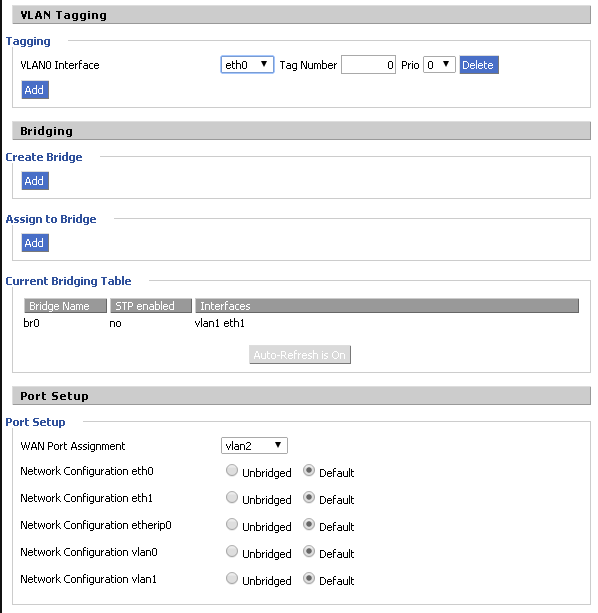This screenshot has height=613, width=598.
Task: Set vlan1 network configuration to Unbridged
Action: point(232,578)
